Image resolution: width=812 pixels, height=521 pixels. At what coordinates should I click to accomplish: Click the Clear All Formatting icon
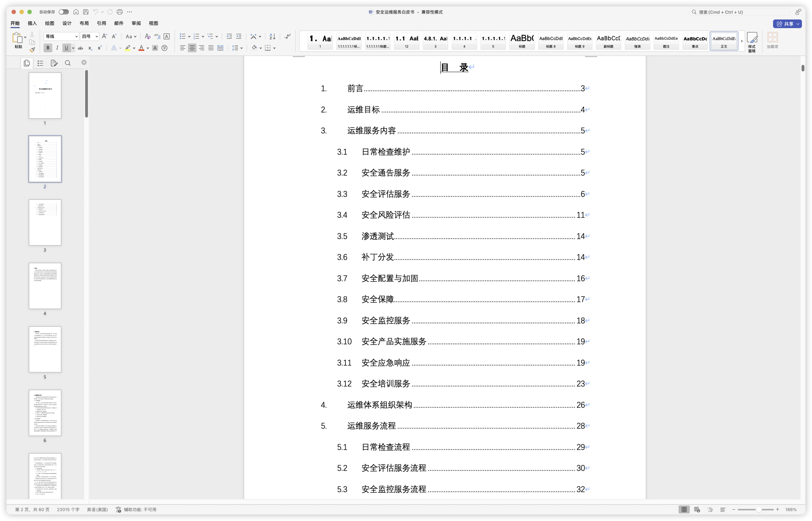147,36
